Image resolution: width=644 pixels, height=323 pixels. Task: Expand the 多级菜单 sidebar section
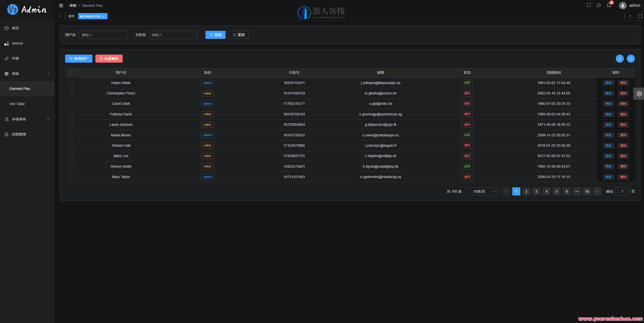tap(27, 119)
